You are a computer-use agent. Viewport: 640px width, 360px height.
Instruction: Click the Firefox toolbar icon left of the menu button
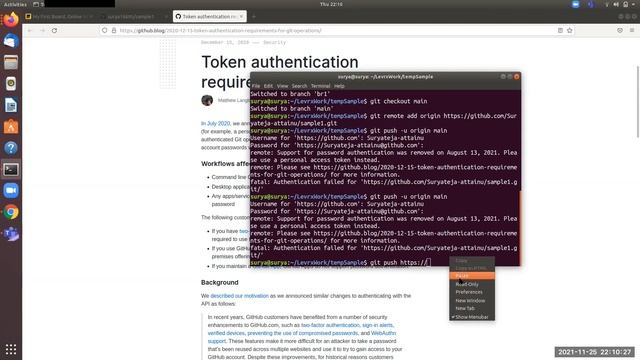click(620, 31)
